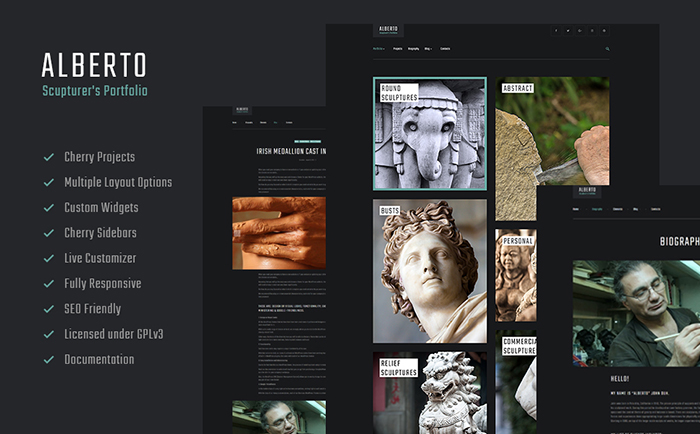Open the Round Sculptures gallery tile
The image size is (700, 434).
(430, 133)
